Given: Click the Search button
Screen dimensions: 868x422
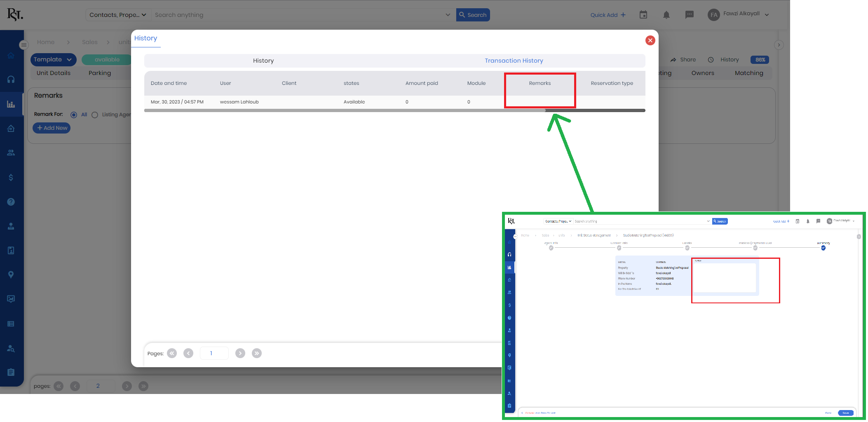Looking at the screenshot, I should pos(473,14).
